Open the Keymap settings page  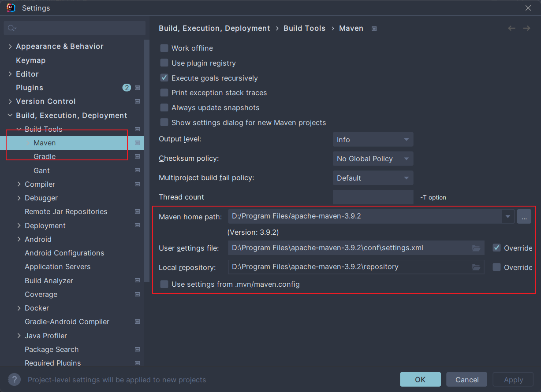[31, 60]
